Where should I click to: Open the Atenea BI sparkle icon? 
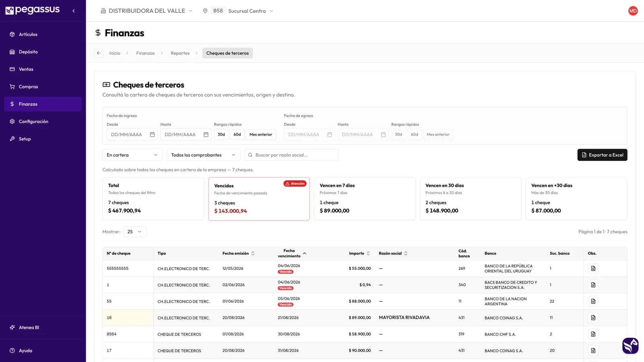pyautogui.click(x=12, y=327)
